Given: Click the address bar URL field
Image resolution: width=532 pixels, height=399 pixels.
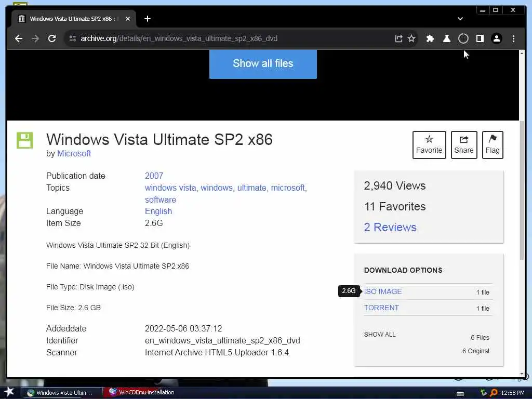Looking at the screenshot, I should [234, 38].
